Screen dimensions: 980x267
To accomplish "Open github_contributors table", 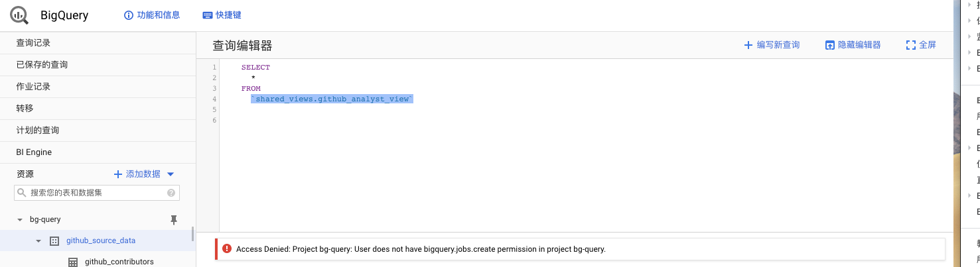I will pos(119,262).
